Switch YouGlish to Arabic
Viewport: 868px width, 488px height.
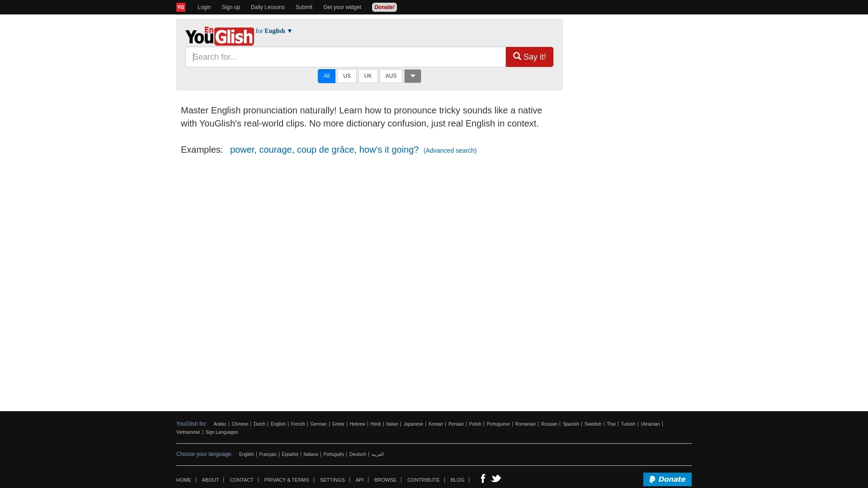pos(220,424)
